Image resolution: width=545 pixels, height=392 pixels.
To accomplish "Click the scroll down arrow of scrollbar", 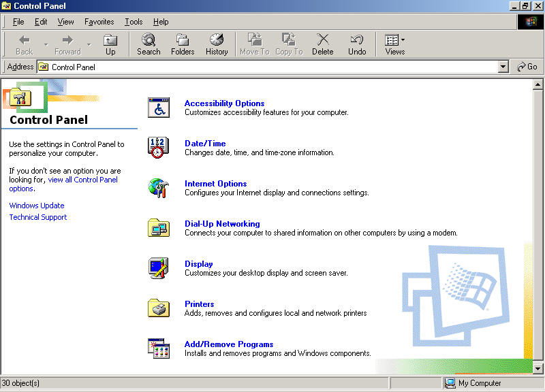I will [538, 368].
